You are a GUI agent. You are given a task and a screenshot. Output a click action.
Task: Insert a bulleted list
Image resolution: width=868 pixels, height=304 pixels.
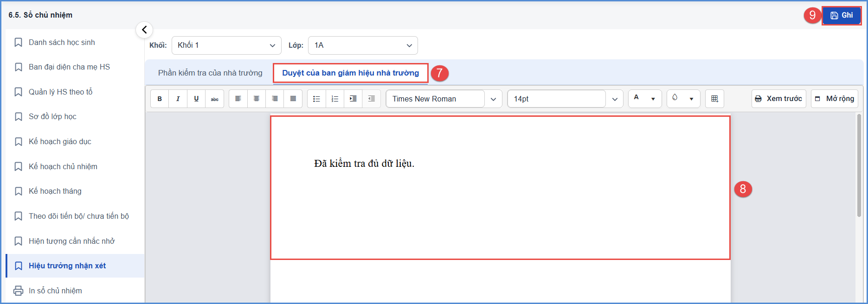316,99
